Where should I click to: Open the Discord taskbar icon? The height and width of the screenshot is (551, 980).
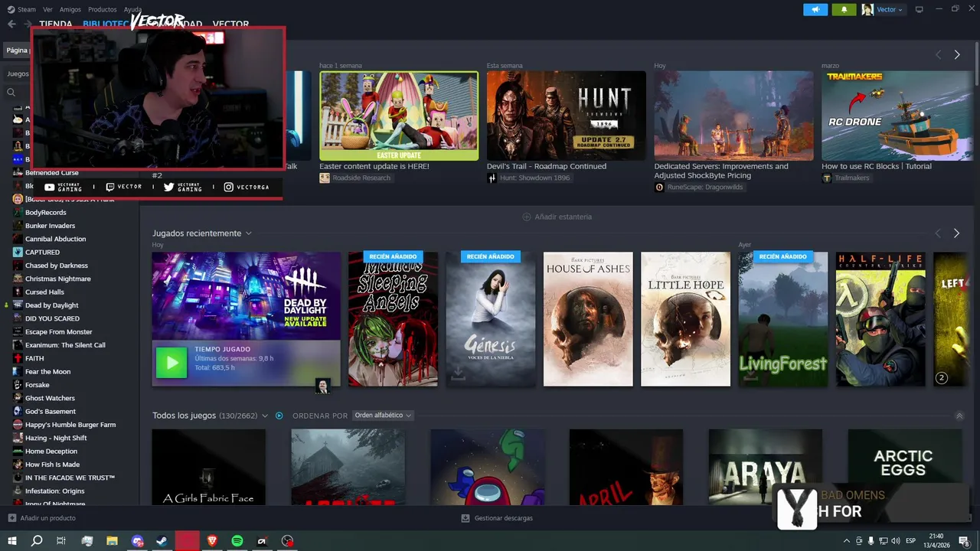click(137, 541)
